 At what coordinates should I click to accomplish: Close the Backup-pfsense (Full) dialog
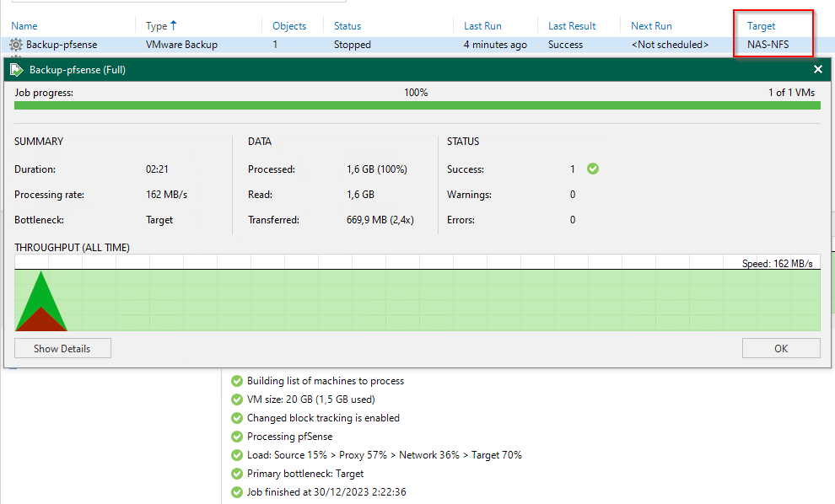[x=817, y=70]
